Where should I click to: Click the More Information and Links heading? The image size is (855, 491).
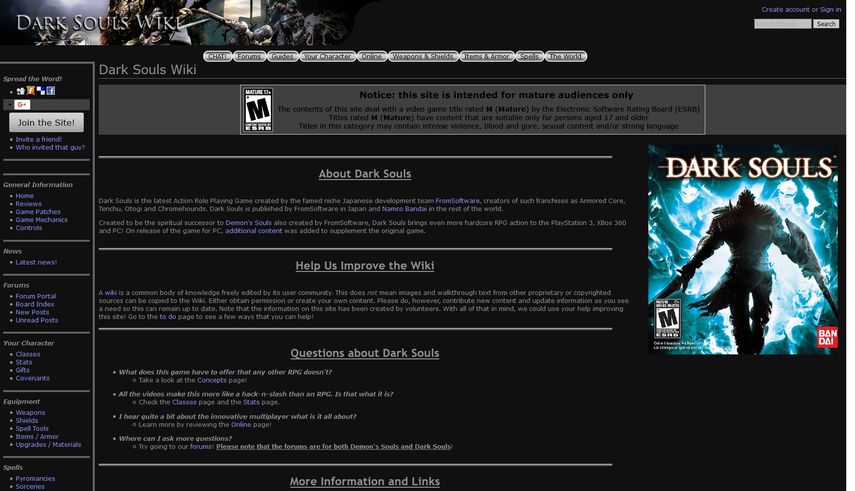(365, 482)
